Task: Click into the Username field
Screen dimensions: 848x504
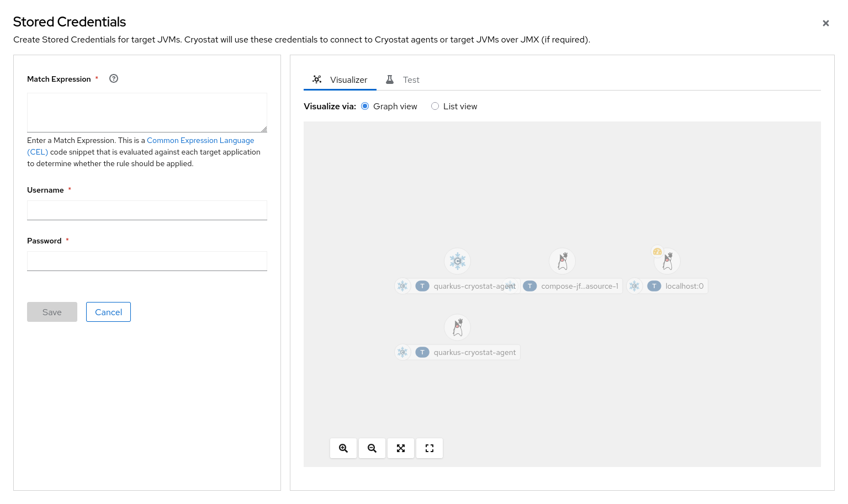Action: [147, 210]
